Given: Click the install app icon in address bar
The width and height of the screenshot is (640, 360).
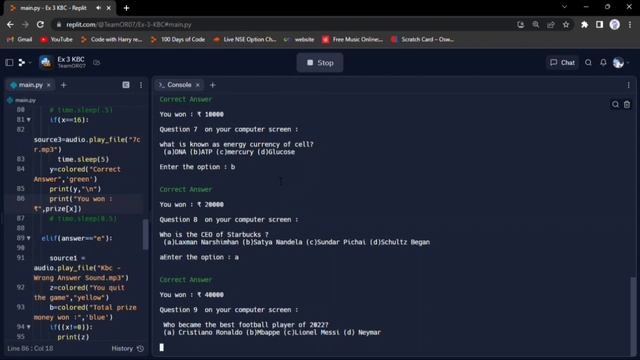Looking at the screenshot, I should 520,24.
